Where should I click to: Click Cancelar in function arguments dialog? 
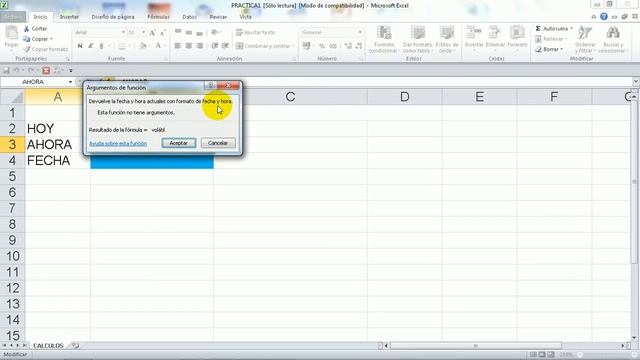pyautogui.click(x=218, y=143)
